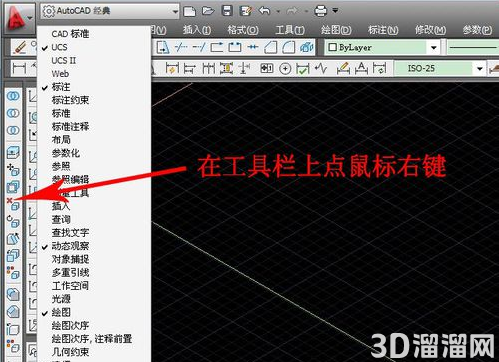Save drawing with the floppy disk icon
This screenshot has width=499, height=362.
[227, 11]
